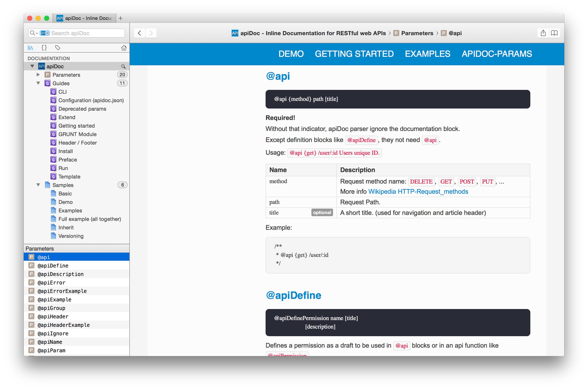This screenshot has height=390, width=588.
Task: Open the Wikipedia HTTP-Request_methods link
Action: tap(418, 191)
